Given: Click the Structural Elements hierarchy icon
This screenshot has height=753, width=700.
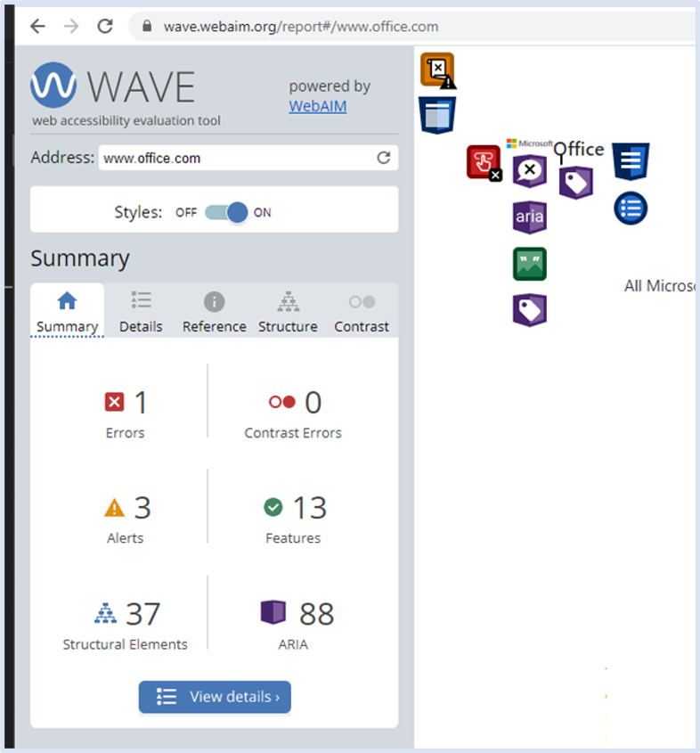Looking at the screenshot, I should [106, 613].
